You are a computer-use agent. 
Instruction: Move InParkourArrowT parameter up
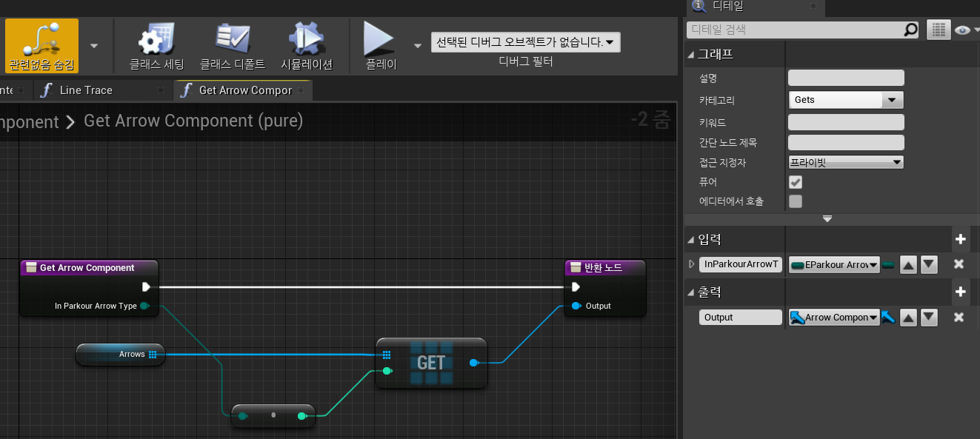pyautogui.click(x=909, y=264)
